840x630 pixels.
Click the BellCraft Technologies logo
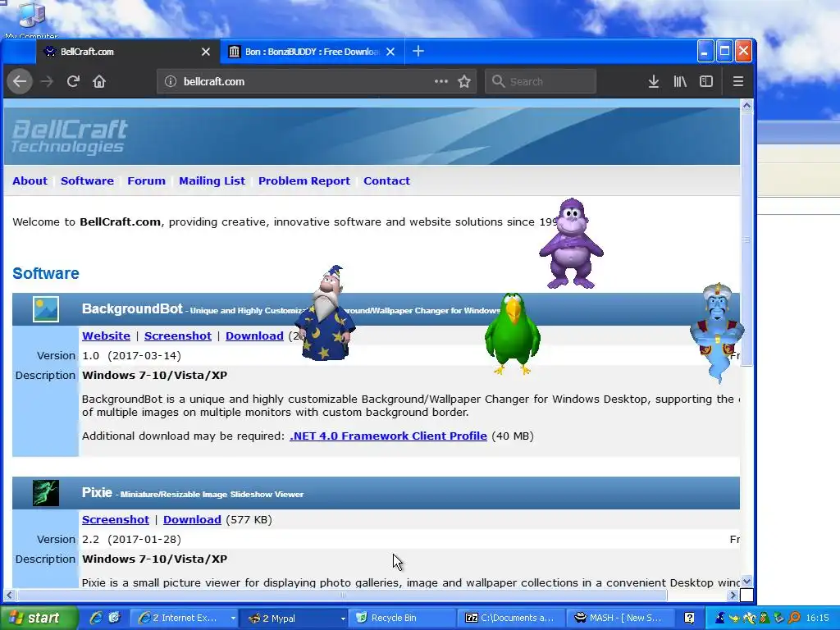[x=70, y=136]
